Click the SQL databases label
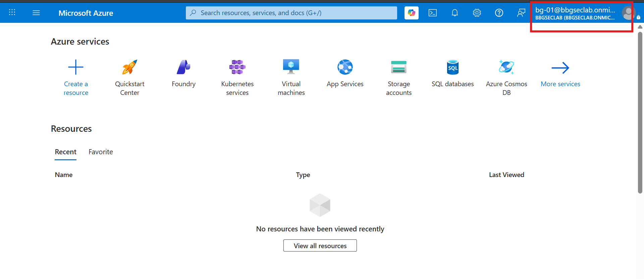 tap(453, 84)
